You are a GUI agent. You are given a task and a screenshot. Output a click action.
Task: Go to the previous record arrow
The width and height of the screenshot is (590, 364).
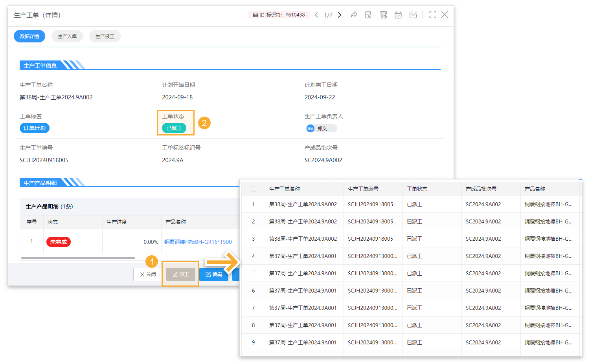point(316,15)
